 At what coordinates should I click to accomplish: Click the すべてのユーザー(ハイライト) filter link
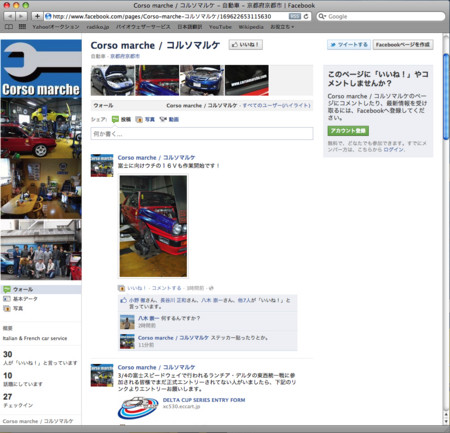point(276,105)
